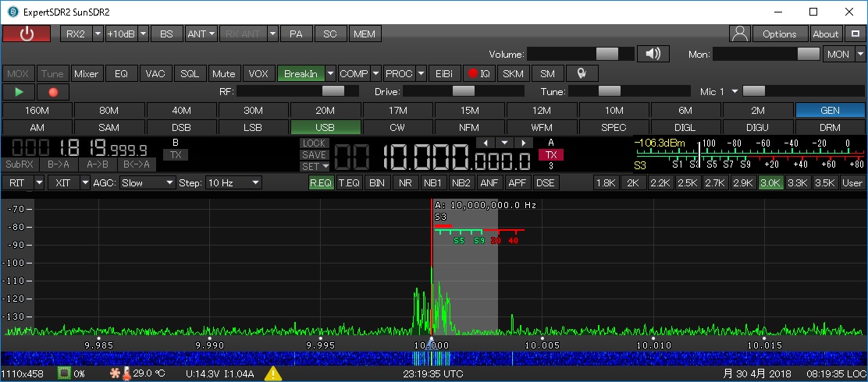Viewport: 868px width, 382px height.
Task: Click the red power button
Action: coord(27,34)
